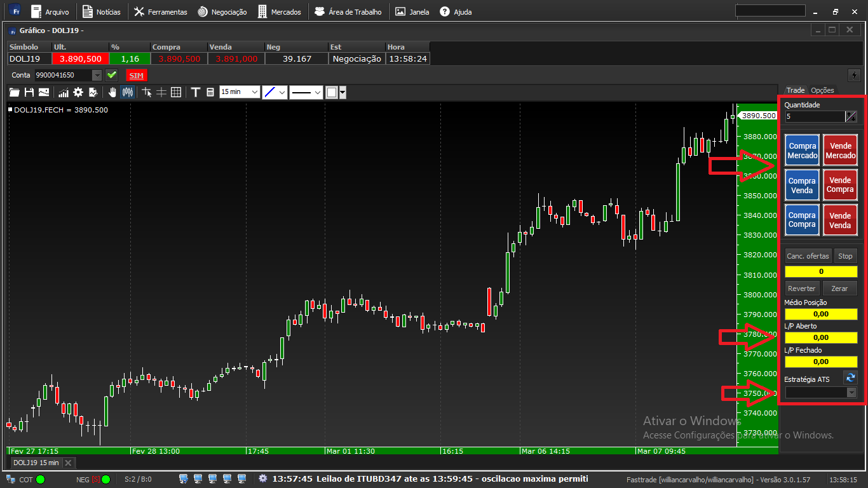The height and width of the screenshot is (488, 868).
Task: Click the lightning bolt quick-trade icon
Action: click(x=855, y=75)
